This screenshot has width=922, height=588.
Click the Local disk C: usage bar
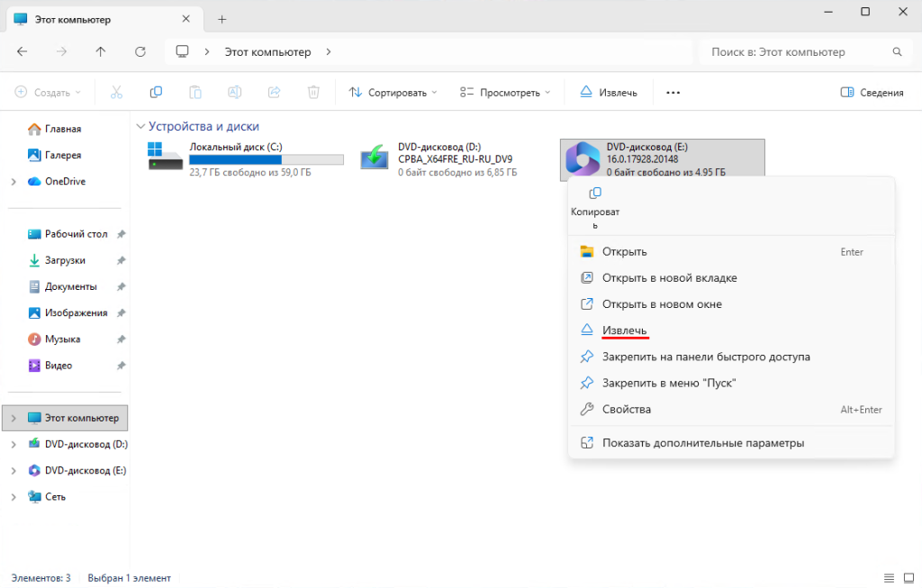(267, 160)
